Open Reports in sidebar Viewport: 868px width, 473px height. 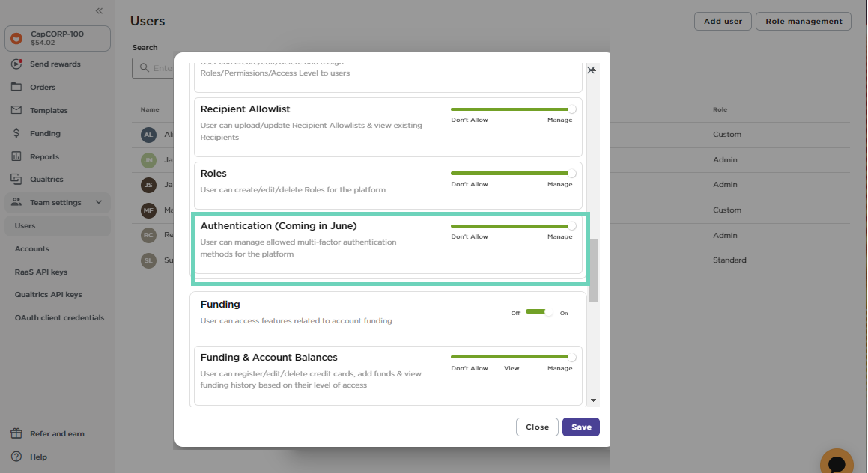tap(44, 156)
